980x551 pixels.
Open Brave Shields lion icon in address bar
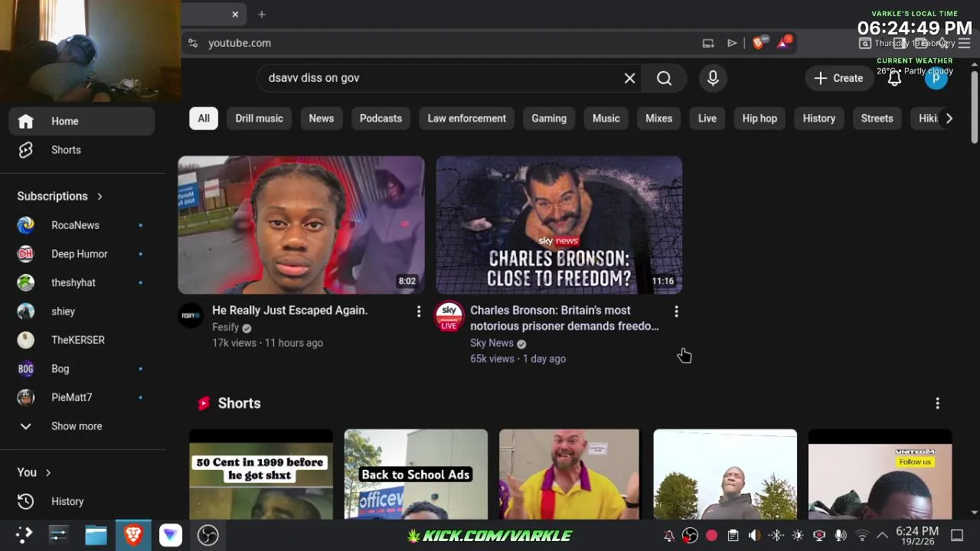tap(758, 43)
